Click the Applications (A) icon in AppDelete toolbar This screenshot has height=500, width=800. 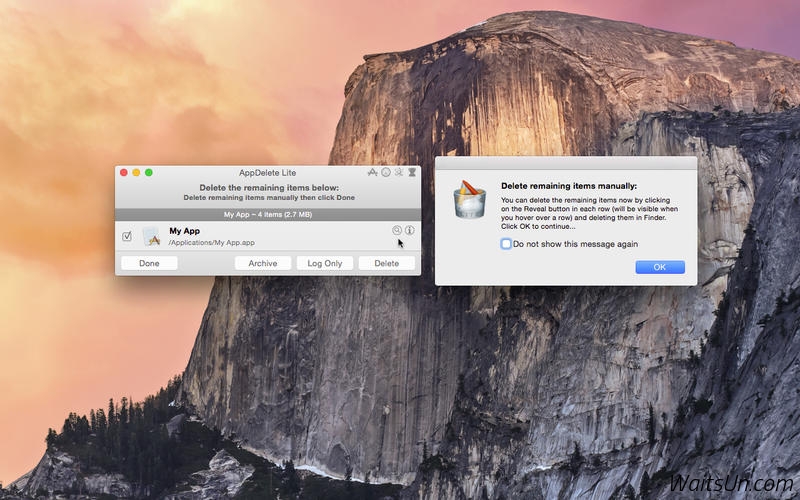(372, 172)
